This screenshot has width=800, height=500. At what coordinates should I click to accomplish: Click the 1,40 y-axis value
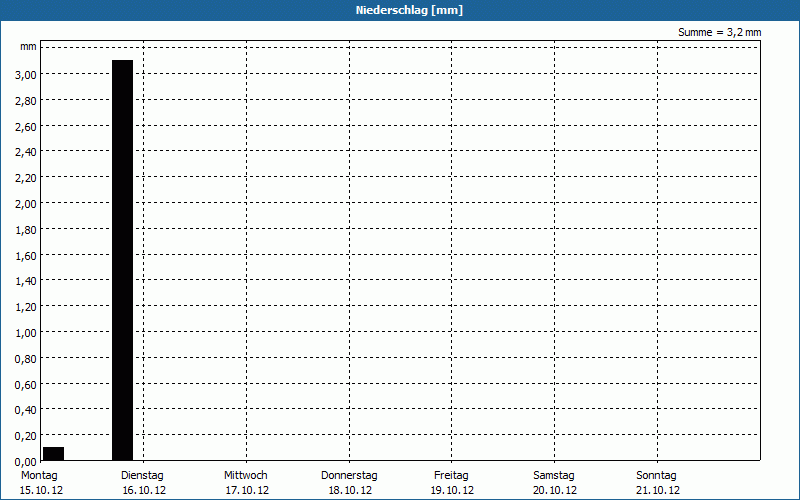coord(26,281)
